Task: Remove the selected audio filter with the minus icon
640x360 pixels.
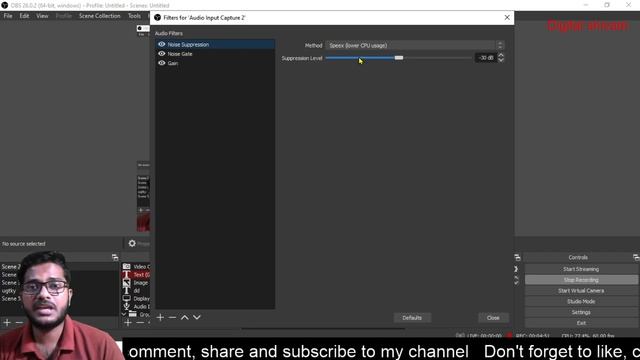Action: click(x=172, y=317)
